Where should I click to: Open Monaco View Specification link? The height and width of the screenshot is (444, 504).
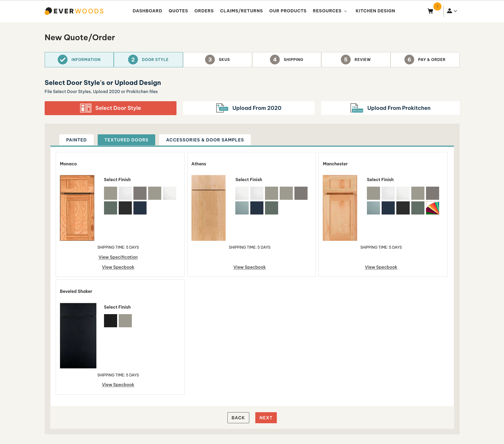click(x=118, y=257)
